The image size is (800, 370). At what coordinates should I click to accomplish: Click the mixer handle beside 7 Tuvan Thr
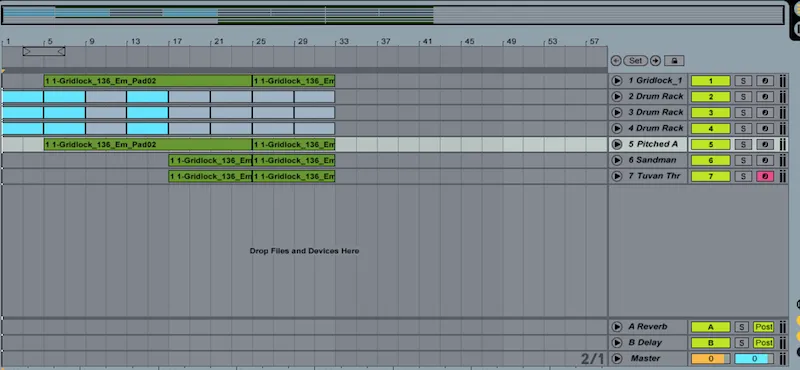click(x=782, y=176)
